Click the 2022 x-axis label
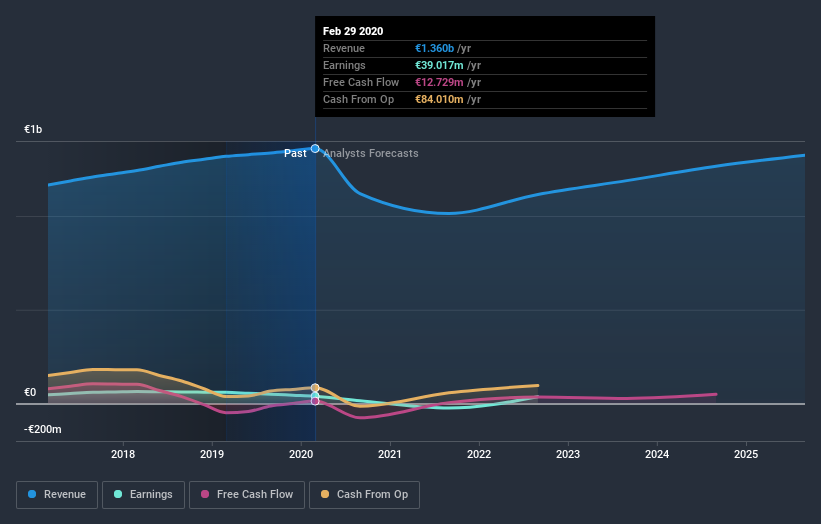 [479, 454]
